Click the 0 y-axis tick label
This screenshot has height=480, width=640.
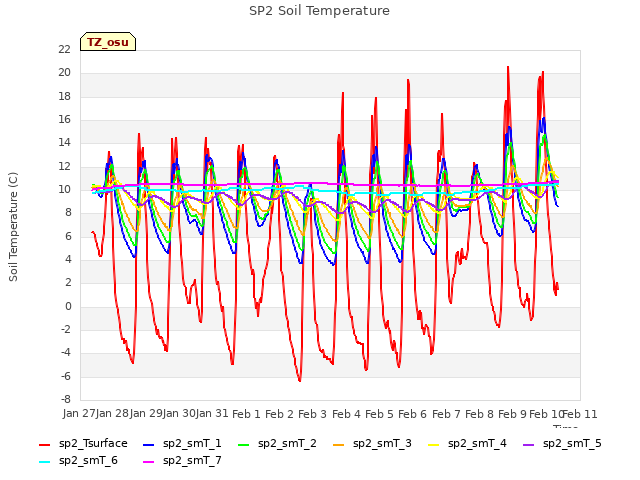coord(68,307)
